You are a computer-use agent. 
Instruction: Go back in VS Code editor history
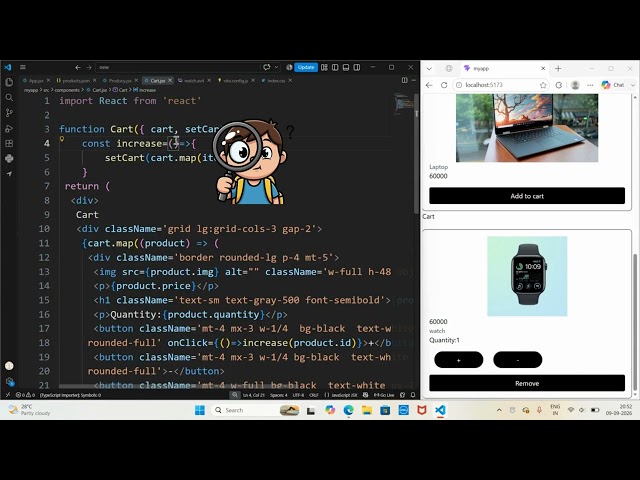[78, 67]
